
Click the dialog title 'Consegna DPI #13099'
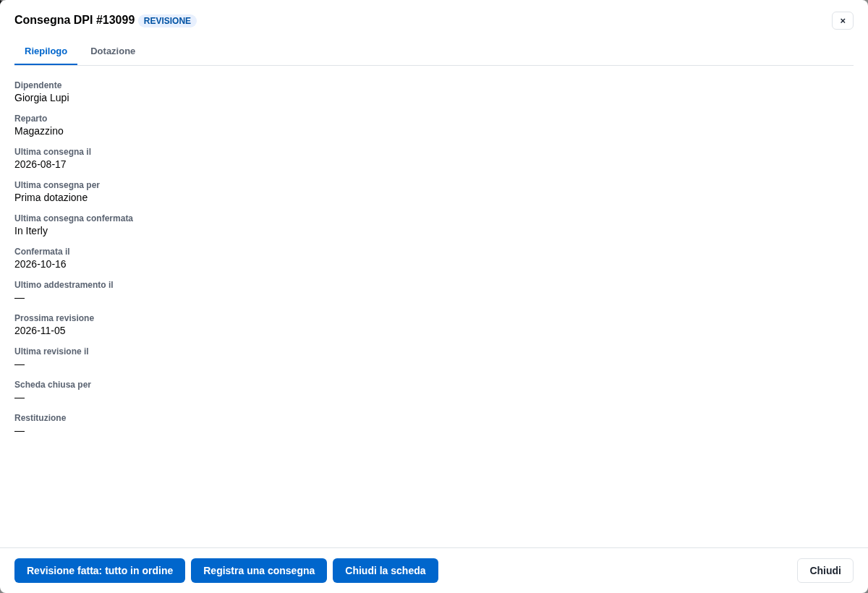(75, 20)
